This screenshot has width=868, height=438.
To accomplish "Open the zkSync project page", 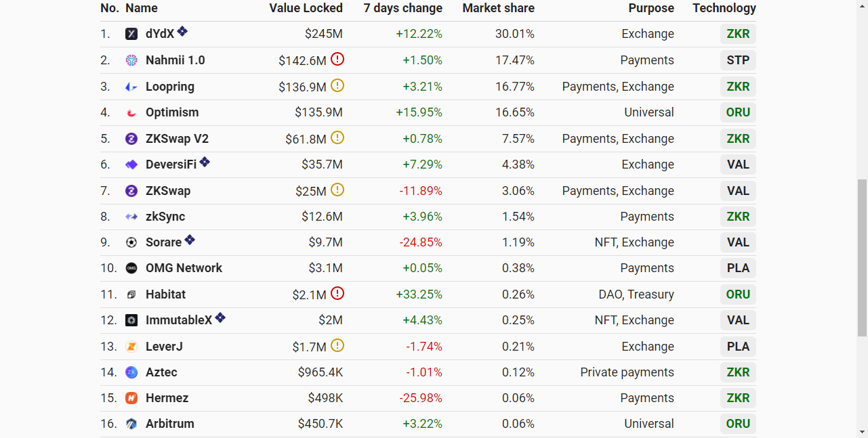I will click(165, 217).
